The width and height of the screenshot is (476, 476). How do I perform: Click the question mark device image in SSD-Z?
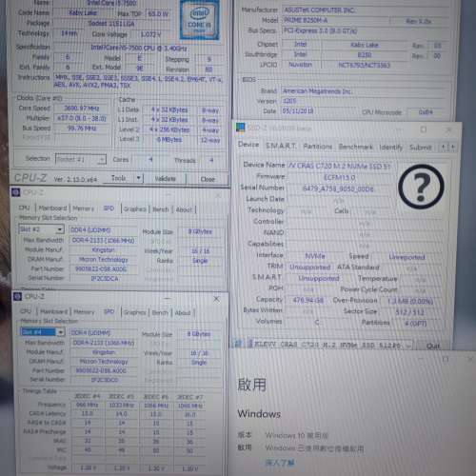(x=421, y=187)
